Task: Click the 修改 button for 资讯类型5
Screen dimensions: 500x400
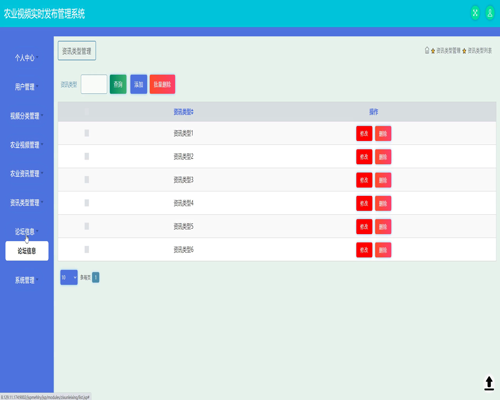Action: click(364, 227)
